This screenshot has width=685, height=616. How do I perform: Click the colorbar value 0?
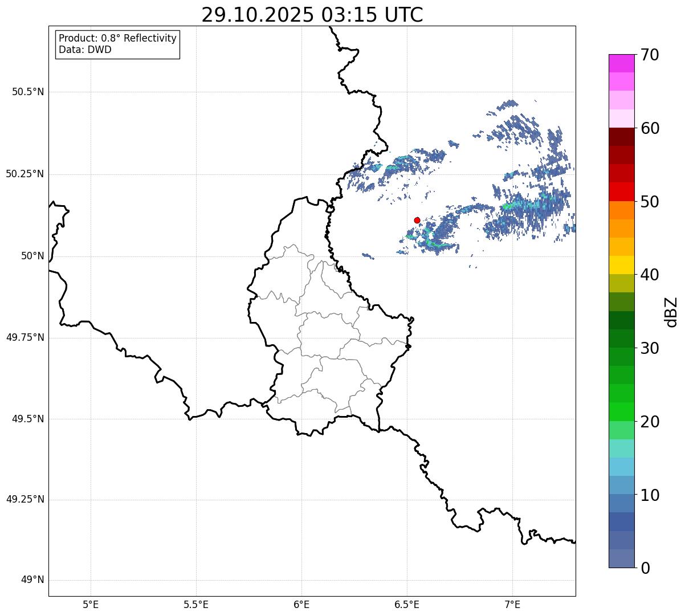click(x=645, y=568)
